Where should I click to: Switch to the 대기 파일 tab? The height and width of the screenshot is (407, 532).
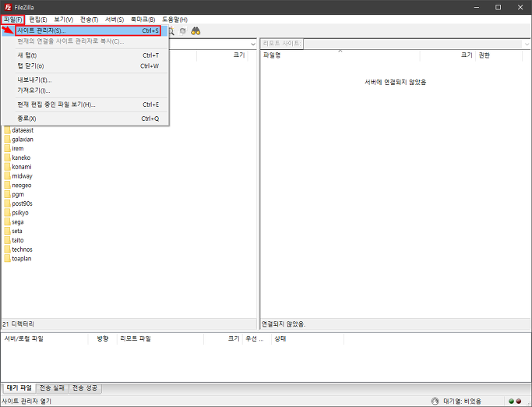click(19, 388)
